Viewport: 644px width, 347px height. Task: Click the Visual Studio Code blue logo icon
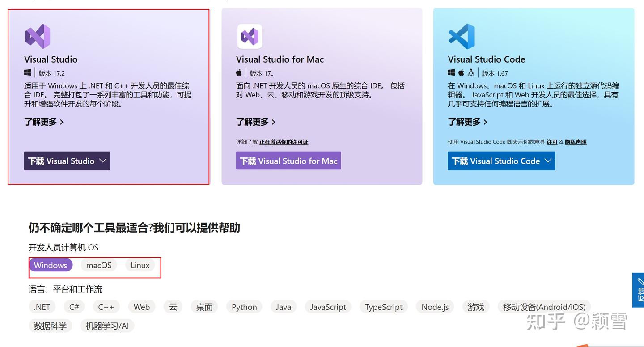(x=462, y=36)
